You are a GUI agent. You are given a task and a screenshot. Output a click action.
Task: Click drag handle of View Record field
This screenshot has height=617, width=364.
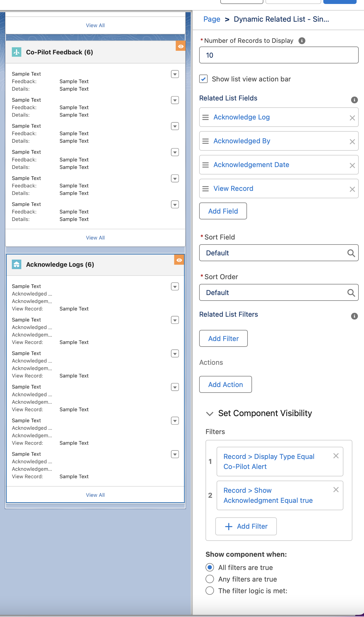pyautogui.click(x=206, y=189)
